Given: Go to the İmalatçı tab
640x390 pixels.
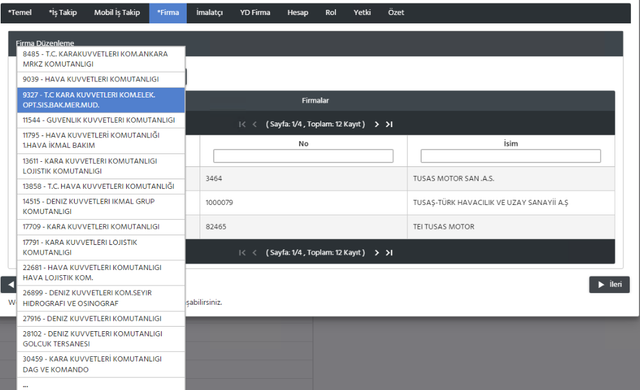Looking at the screenshot, I should click(209, 13).
